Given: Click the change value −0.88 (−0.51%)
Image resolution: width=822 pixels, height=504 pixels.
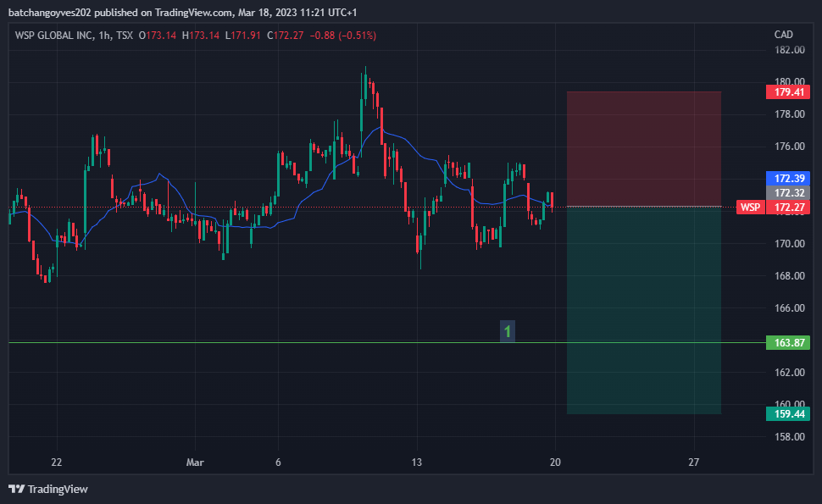Looking at the screenshot, I should click(x=343, y=36).
